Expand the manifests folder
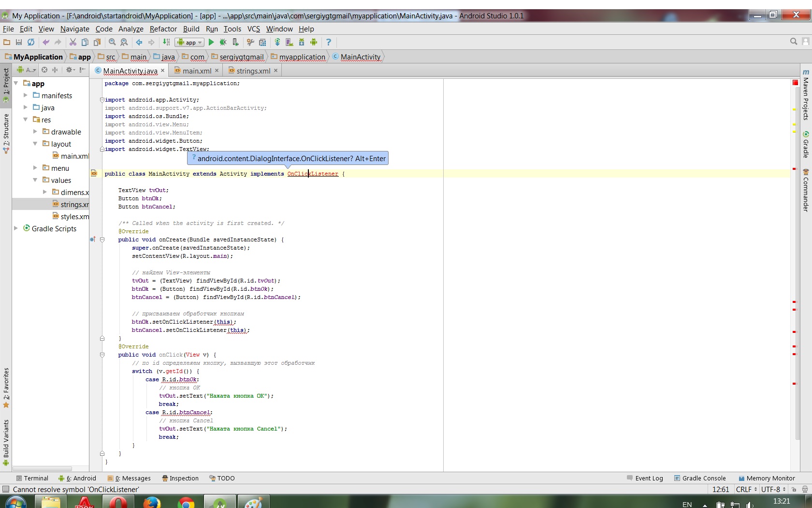Screen dimensions: 812x508 pyautogui.click(x=26, y=95)
